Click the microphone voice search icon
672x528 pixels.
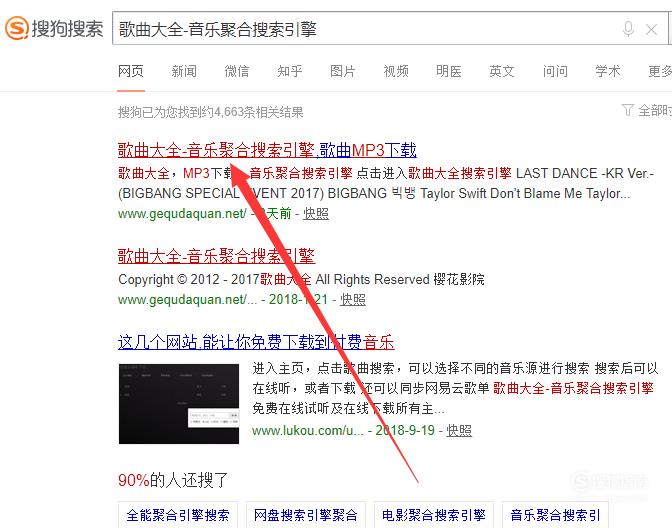(628, 29)
